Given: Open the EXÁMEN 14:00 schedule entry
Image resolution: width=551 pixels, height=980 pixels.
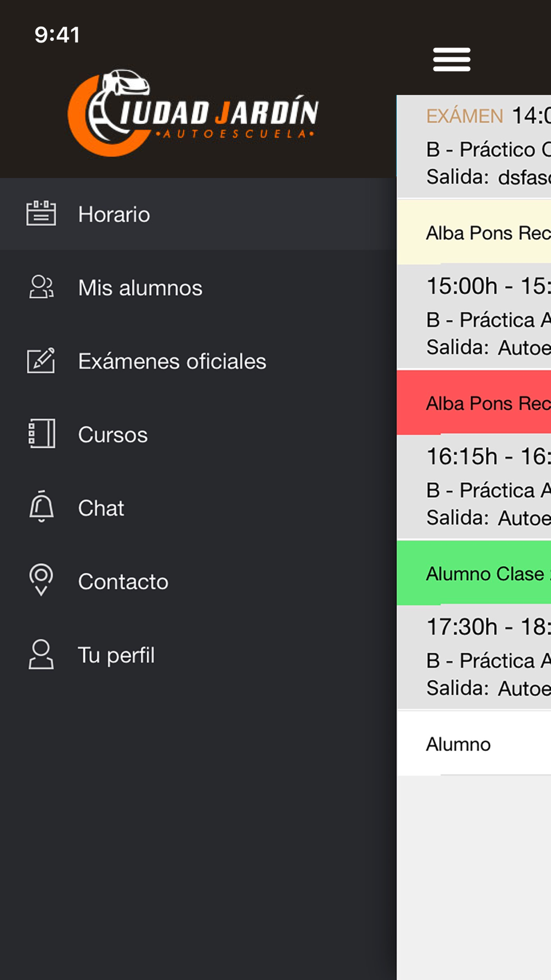Looking at the screenshot, I should [x=474, y=147].
